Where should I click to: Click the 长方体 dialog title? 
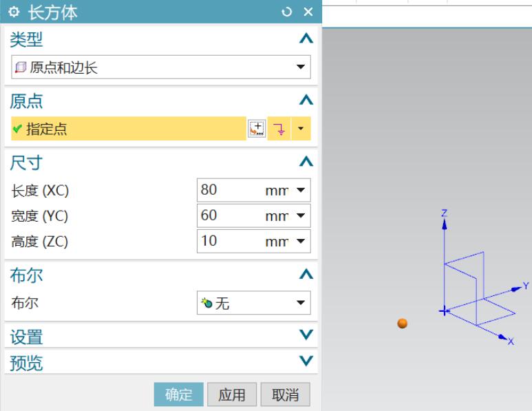[x=53, y=13]
